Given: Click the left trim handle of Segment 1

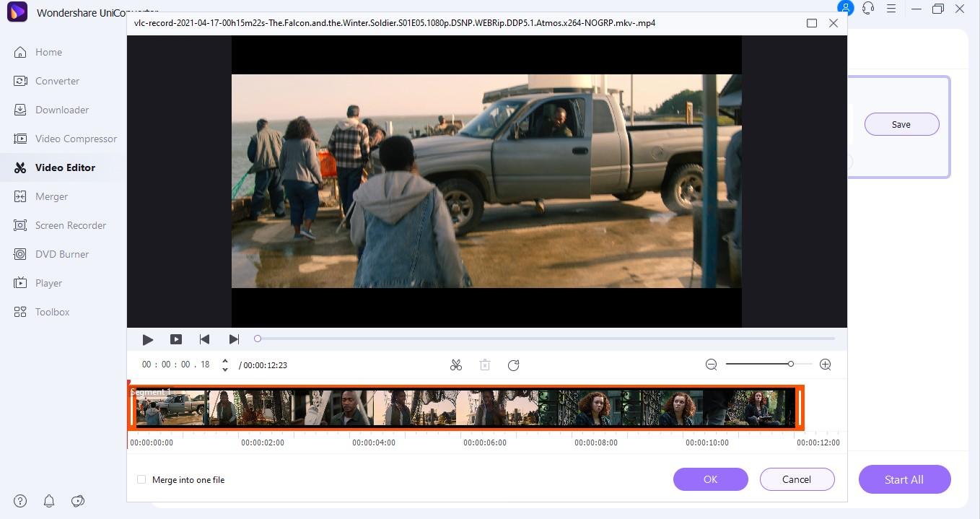Looking at the screenshot, I should point(132,408).
